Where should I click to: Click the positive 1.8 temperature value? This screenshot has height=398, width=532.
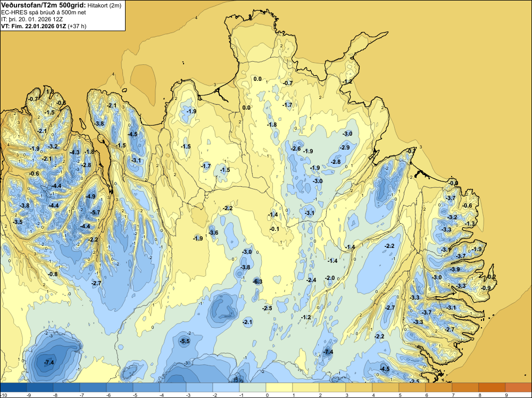(50, 92)
